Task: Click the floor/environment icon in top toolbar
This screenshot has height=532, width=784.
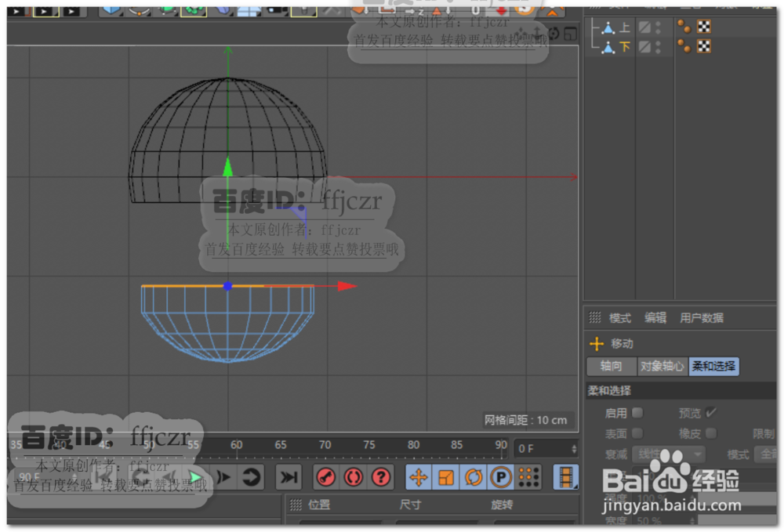Action: coord(249,10)
